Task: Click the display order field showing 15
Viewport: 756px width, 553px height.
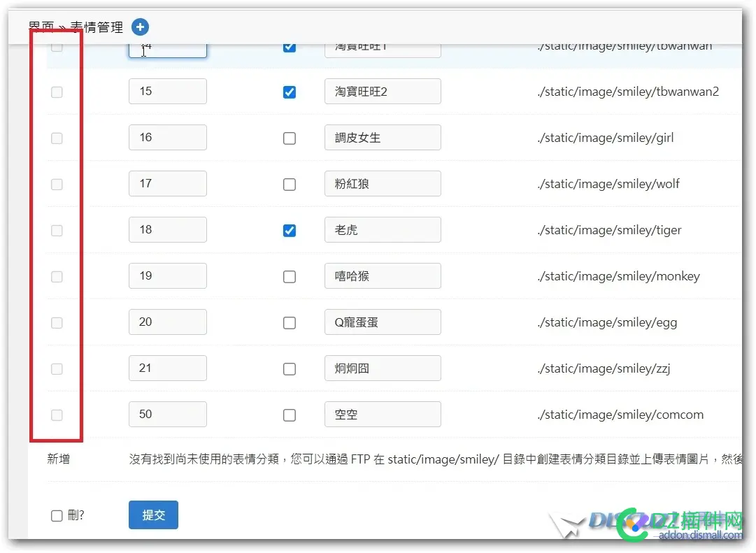Action: [x=168, y=92]
